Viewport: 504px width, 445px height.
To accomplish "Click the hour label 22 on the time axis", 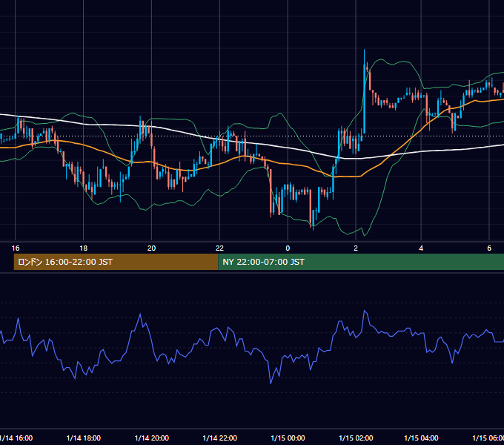I will pyautogui.click(x=219, y=248).
